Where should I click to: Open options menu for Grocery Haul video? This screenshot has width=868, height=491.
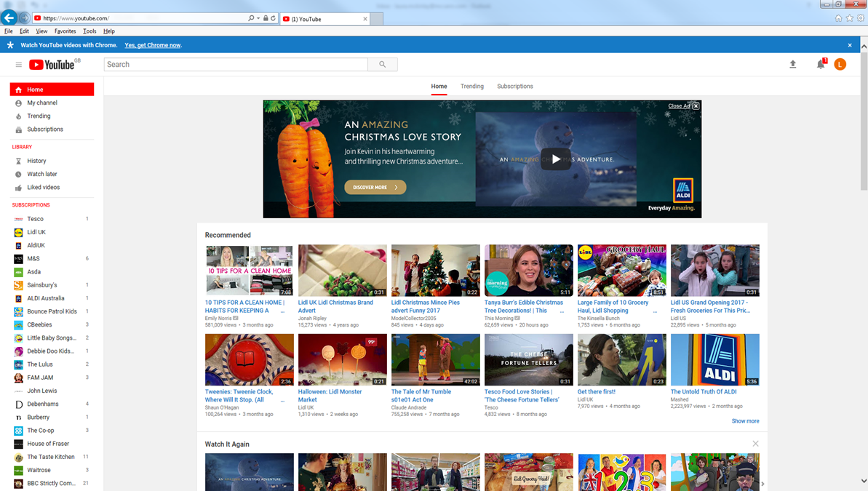tap(655, 311)
